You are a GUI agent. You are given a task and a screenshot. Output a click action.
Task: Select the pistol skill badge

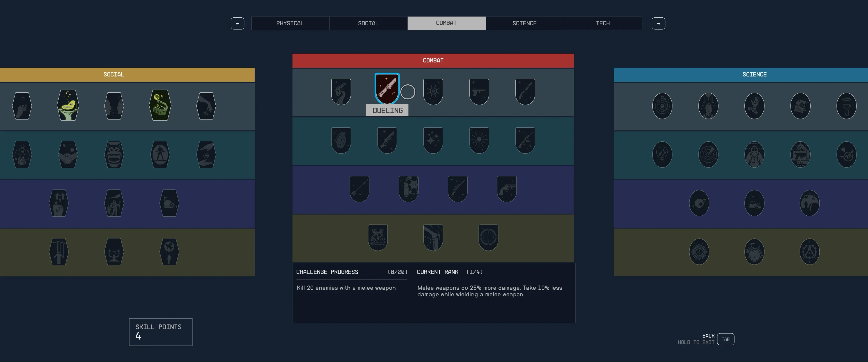point(479,91)
